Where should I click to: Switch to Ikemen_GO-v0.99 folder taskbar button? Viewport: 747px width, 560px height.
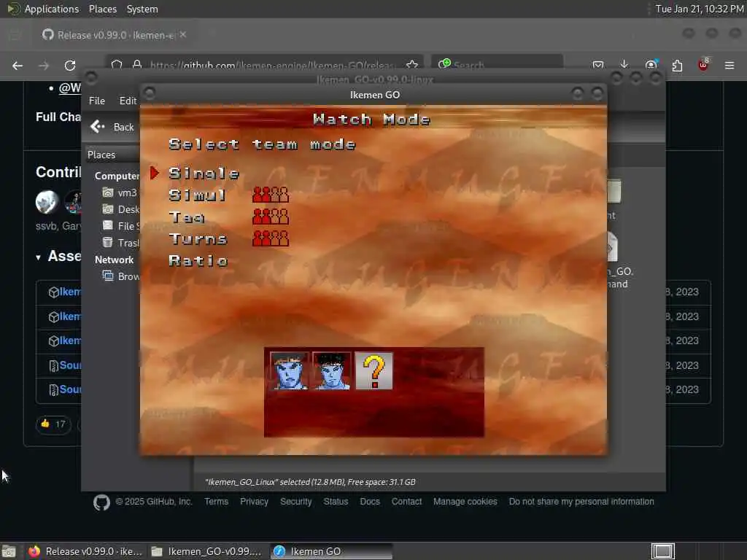206,551
